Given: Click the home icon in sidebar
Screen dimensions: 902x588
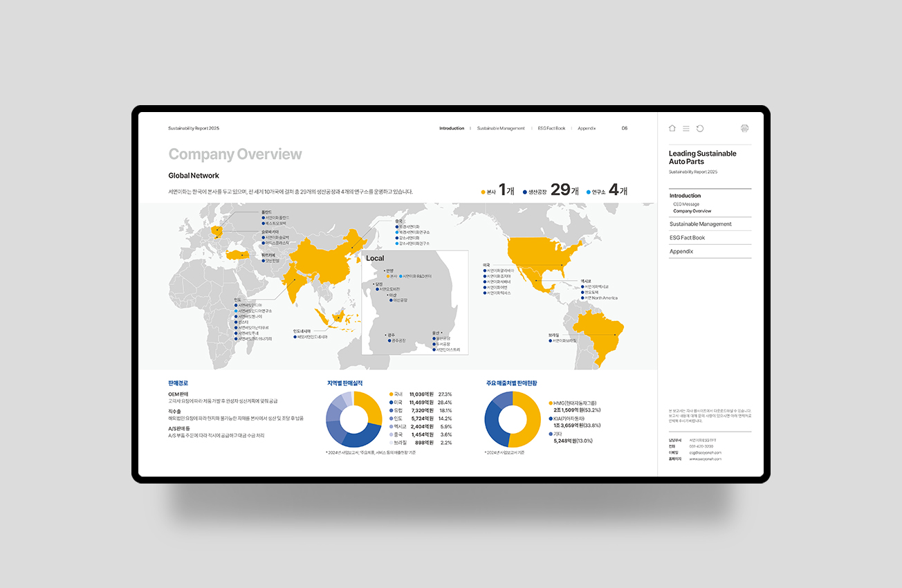Looking at the screenshot, I should coord(672,128).
